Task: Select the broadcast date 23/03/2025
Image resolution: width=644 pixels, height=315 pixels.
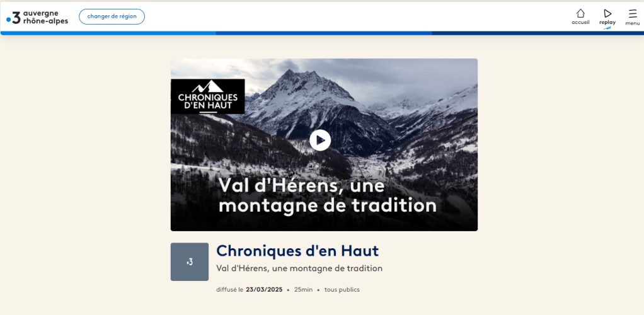Action: click(264, 290)
